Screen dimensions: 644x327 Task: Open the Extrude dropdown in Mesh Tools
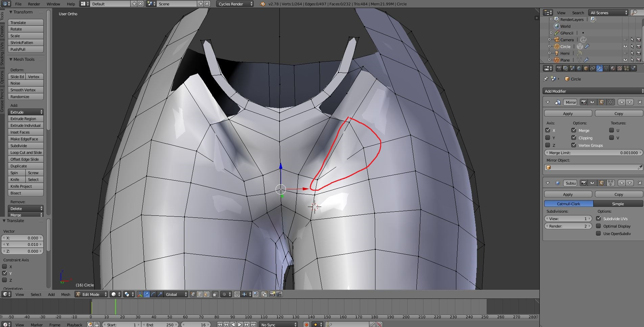tap(26, 112)
